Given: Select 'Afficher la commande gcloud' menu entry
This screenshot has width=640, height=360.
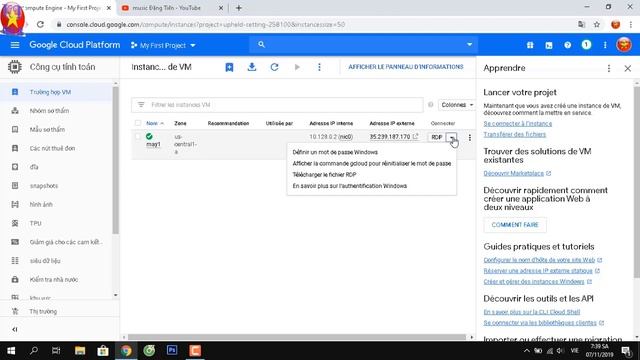Looking at the screenshot, I should point(372,164).
